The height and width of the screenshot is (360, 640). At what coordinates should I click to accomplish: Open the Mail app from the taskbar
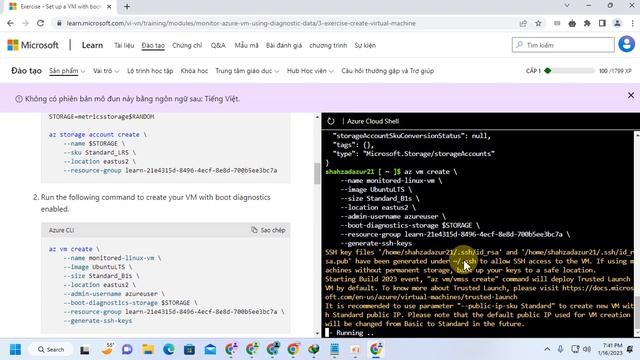(x=210, y=349)
